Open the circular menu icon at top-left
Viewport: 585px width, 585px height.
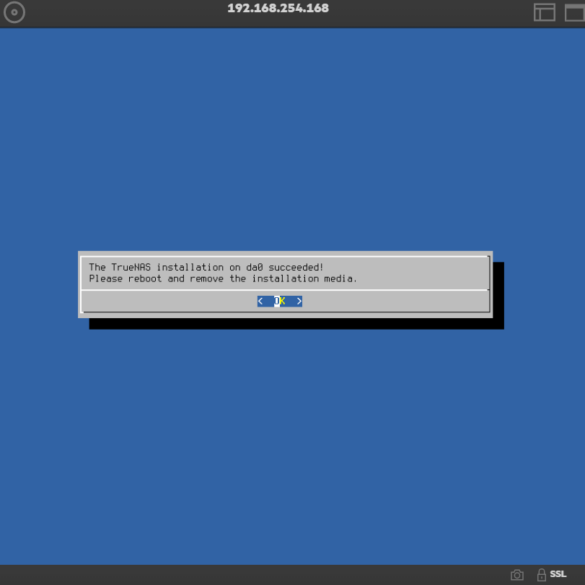14,12
